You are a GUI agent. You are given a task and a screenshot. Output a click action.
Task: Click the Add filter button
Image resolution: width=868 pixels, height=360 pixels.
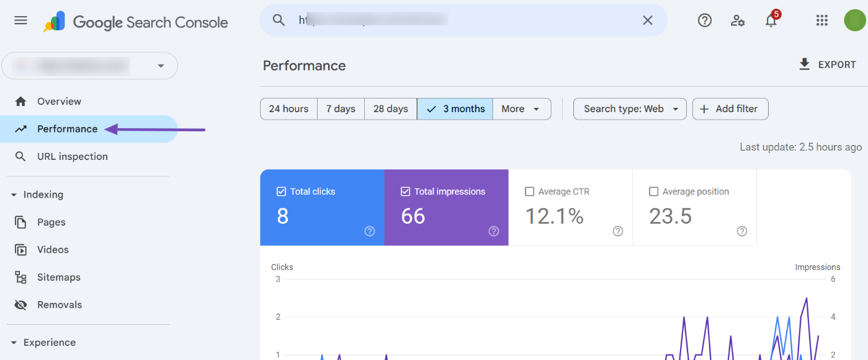tap(730, 109)
